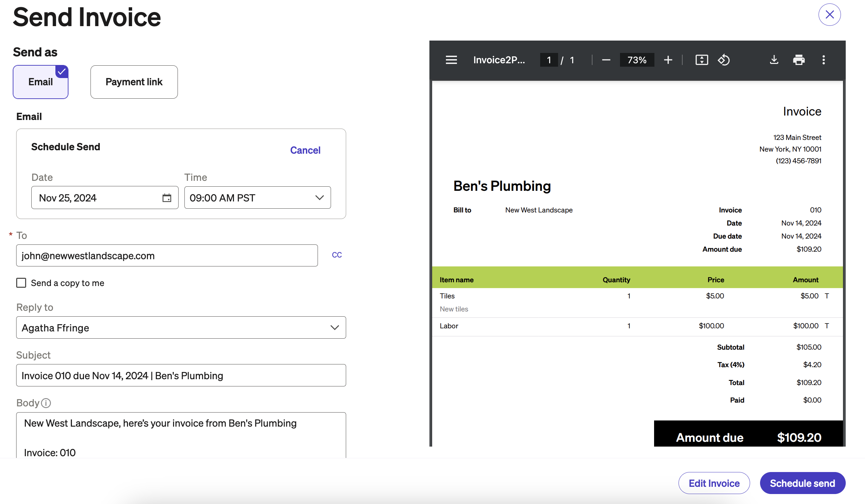Open the PDF viewer sidebar menu icon
Image resolution: width=865 pixels, height=504 pixels.
point(451,60)
